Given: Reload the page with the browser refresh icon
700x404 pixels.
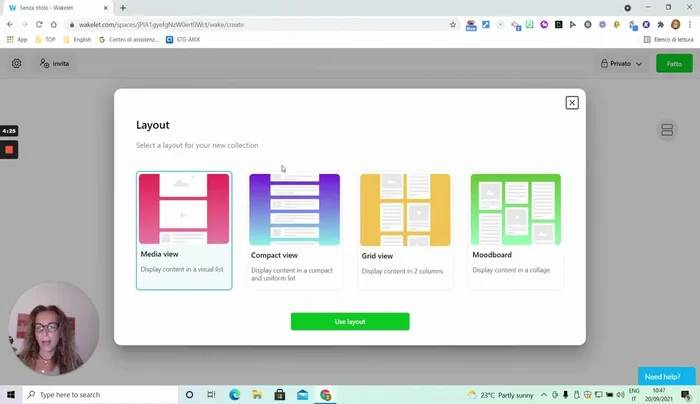Looking at the screenshot, I should pyautogui.click(x=39, y=24).
